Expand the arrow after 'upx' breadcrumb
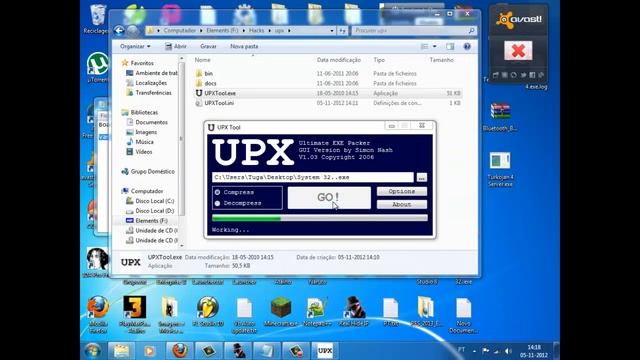Screen dimensions: 640x360 click(289, 31)
